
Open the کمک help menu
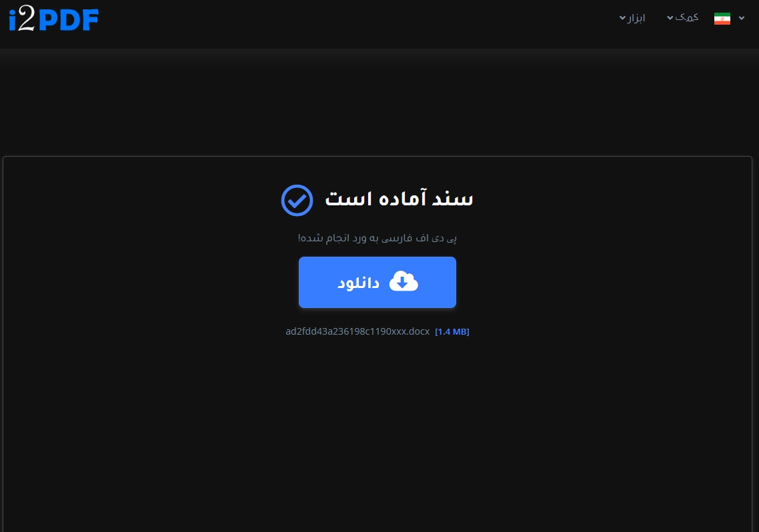[682, 18]
